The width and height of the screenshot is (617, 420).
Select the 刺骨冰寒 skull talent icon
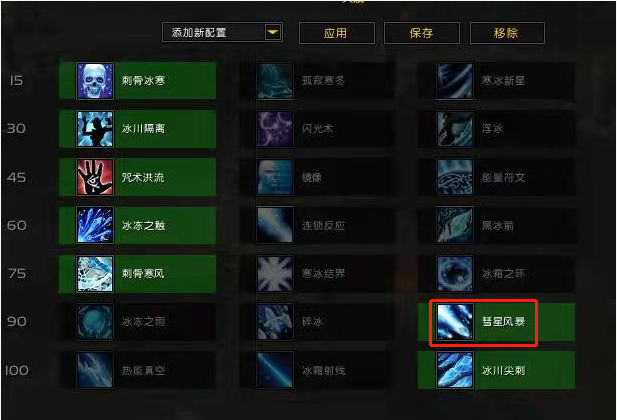pos(95,81)
